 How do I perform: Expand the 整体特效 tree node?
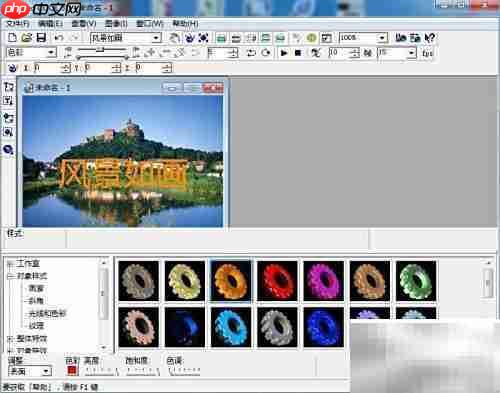coord(10,338)
